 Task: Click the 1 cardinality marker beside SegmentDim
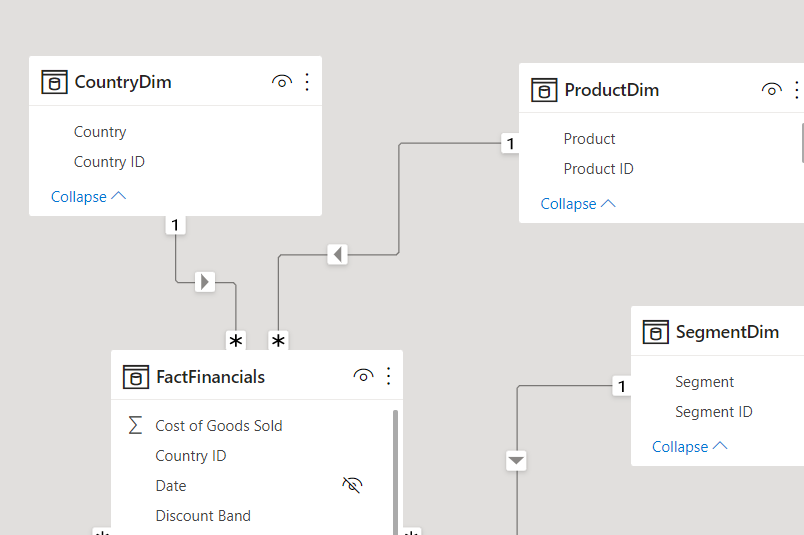[x=621, y=386]
